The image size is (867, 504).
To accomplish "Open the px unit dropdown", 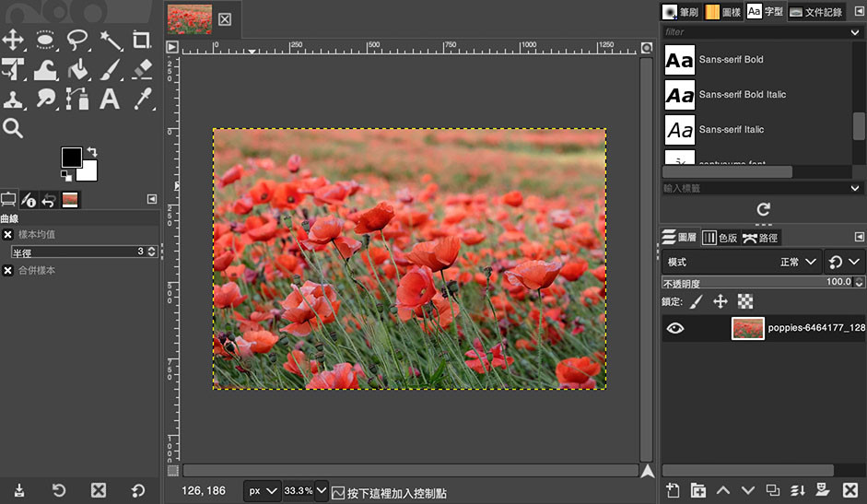I will (x=262, y=491).
